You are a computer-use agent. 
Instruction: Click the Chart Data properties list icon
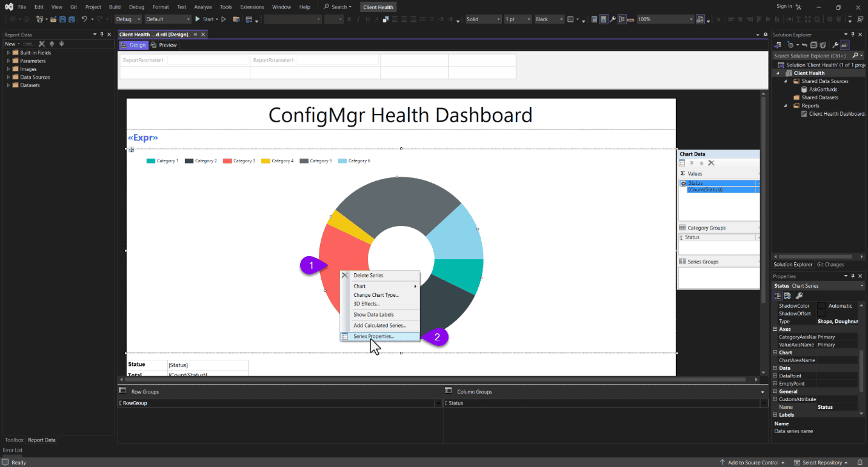[x=683, y=163]
